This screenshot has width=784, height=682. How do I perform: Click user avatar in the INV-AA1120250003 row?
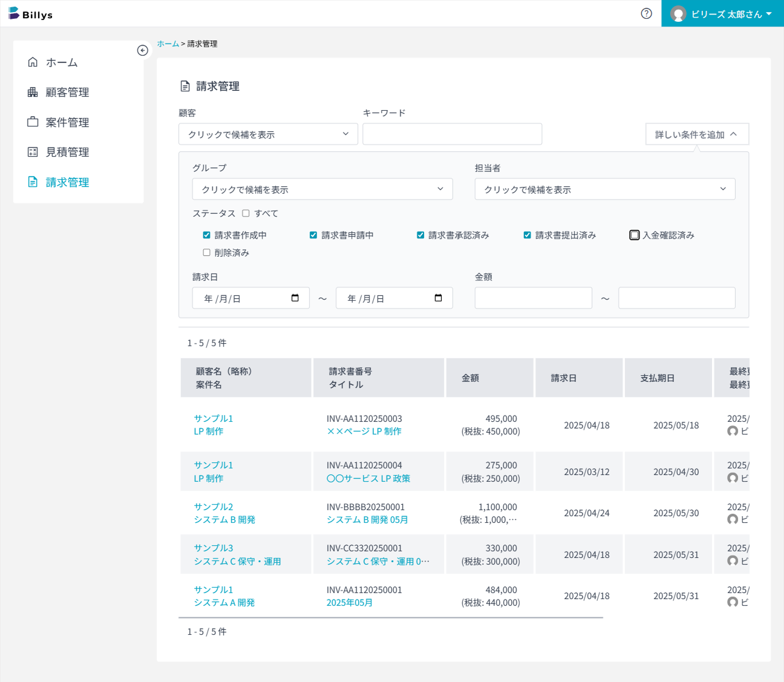(x=733, y=431)
